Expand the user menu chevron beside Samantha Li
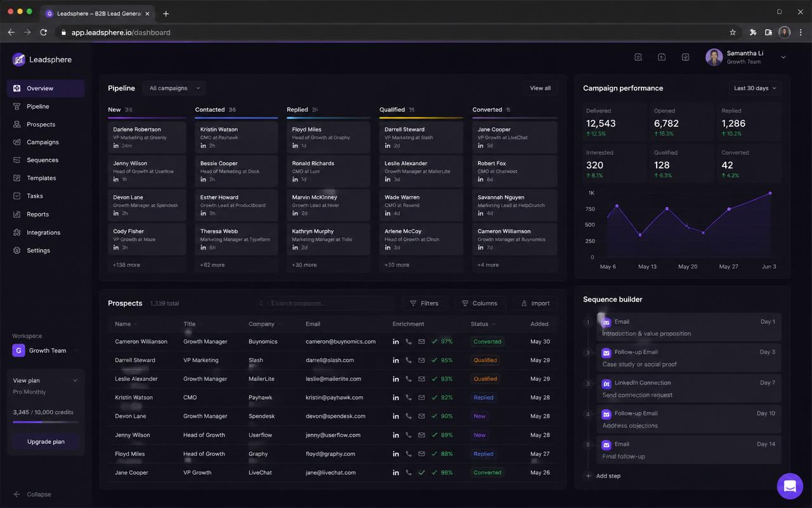 coord(783,57)
